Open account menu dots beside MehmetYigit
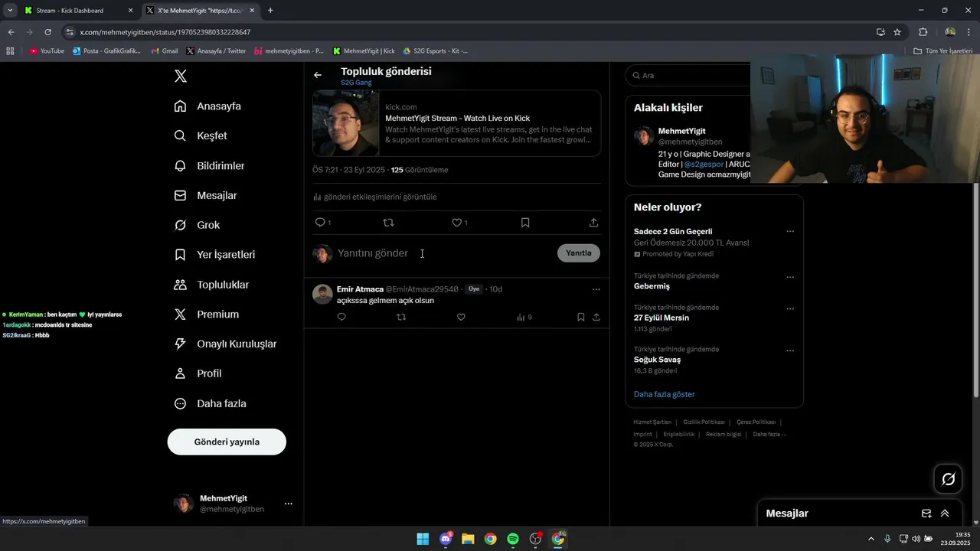This screenshot has width=980, height=551. 289,504
